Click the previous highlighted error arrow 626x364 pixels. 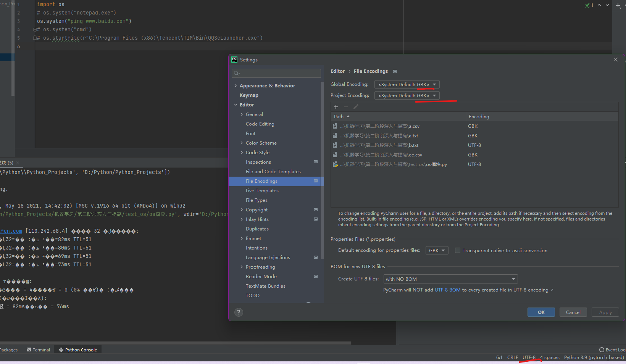pyautogui.click(x=599, y=5)
